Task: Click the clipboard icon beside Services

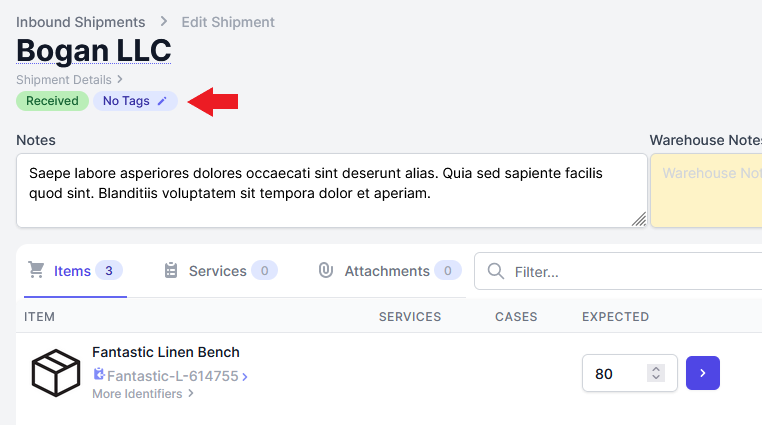Action: coord(171,271)
